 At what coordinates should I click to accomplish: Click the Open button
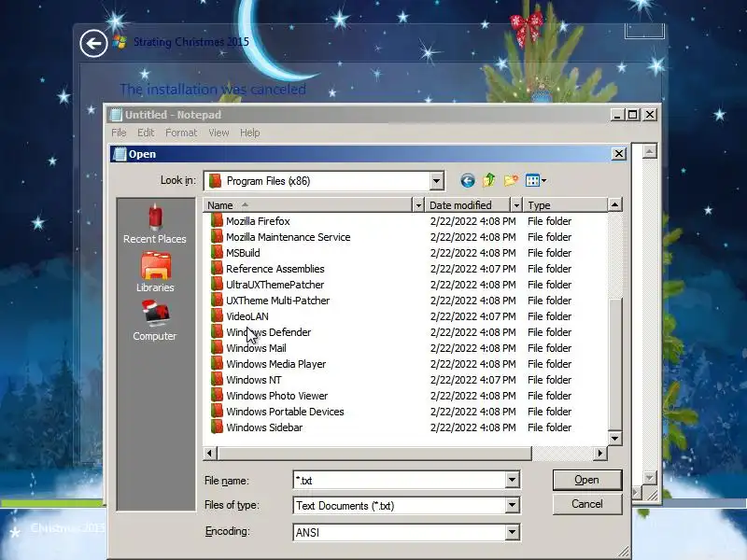pos(587,480)
